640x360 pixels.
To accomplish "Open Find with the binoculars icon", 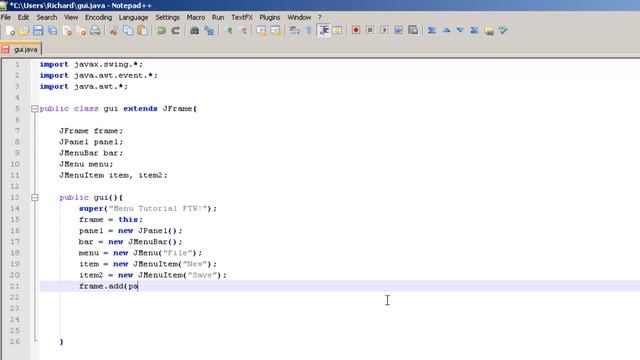I will [x=195, y=31].
